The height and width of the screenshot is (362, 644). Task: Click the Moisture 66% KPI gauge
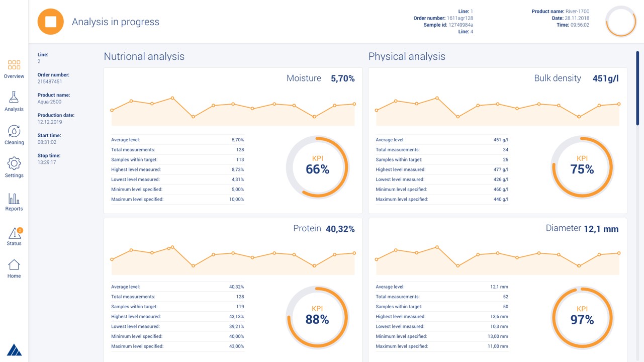(317, 167)
